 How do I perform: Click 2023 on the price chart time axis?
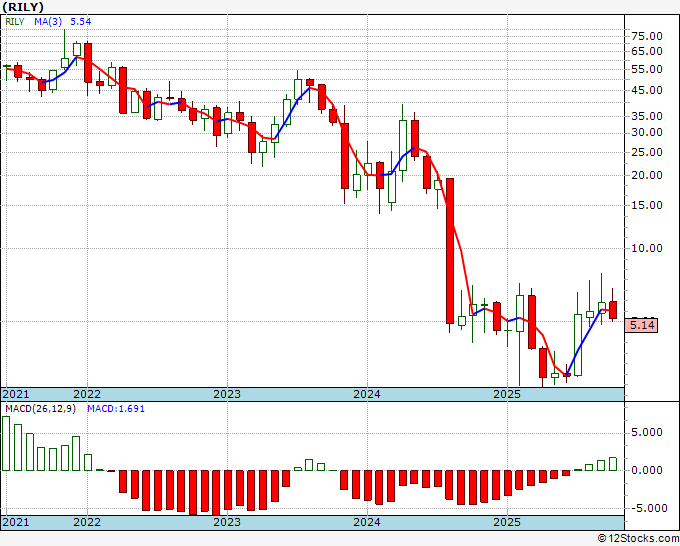227,394
